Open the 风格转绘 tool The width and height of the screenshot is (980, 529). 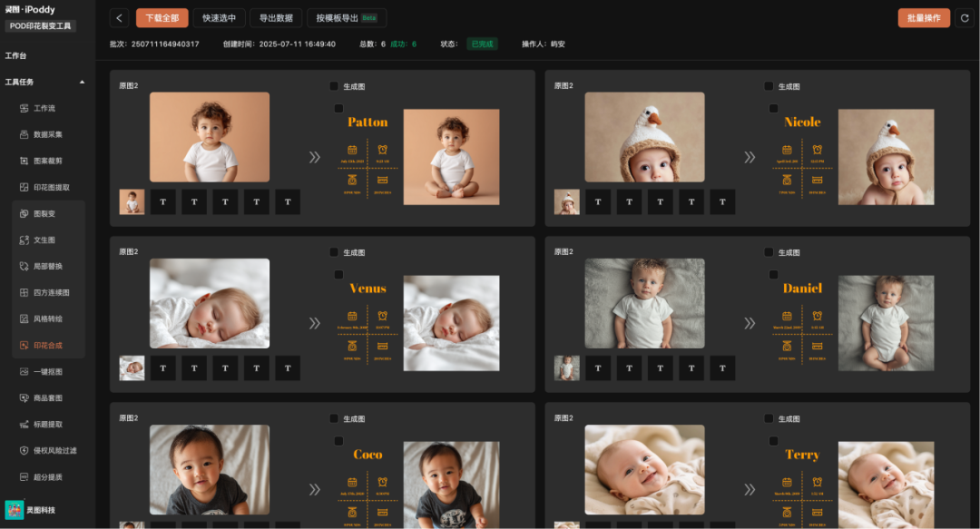click(48, 318)
